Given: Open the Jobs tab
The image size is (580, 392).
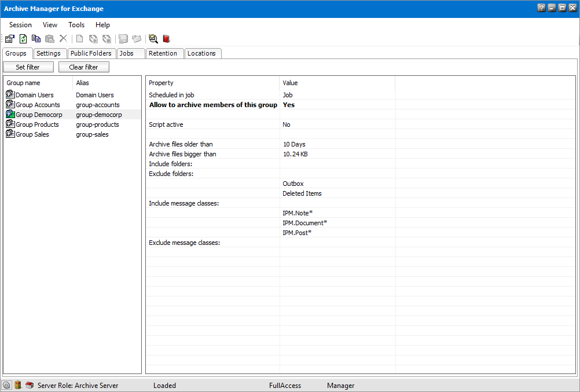Looking at the screenshot, I should click(x=127, y=53).
